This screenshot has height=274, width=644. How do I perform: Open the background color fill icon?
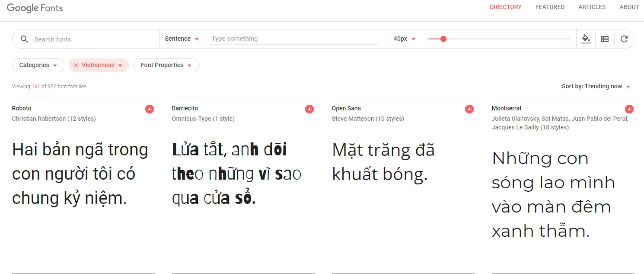click(586, 39)
